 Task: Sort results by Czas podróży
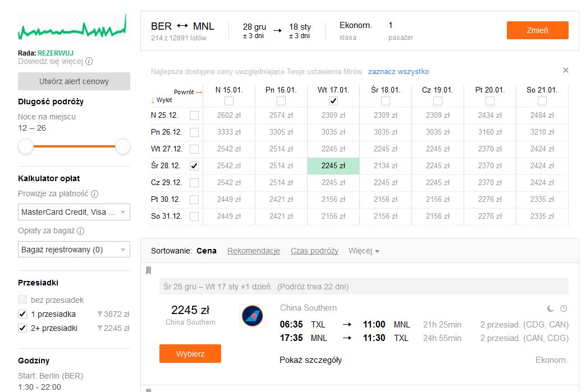coord(314,251)
